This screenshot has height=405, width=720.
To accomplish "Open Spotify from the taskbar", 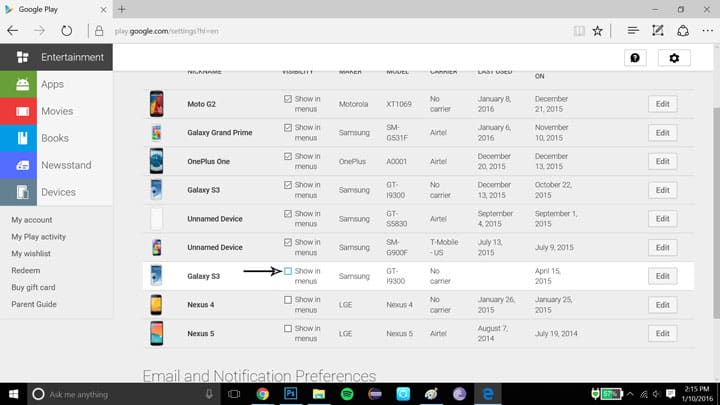I will click(347, 394).
